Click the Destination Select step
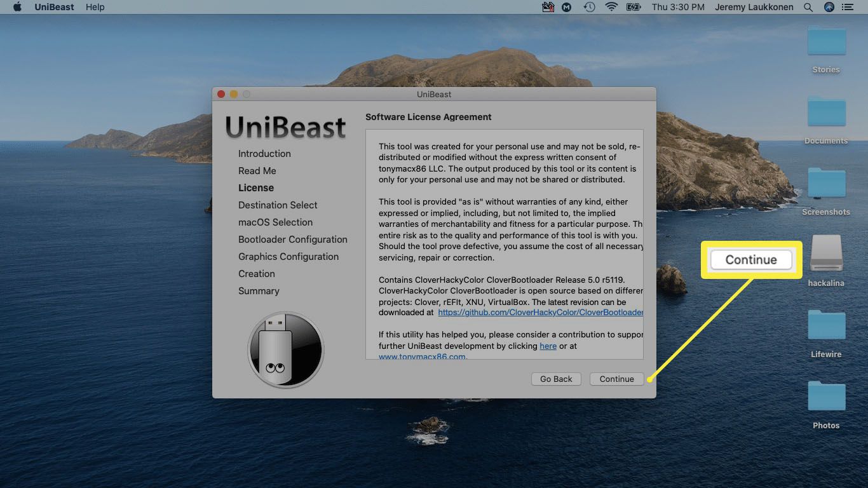 (278, 205)
